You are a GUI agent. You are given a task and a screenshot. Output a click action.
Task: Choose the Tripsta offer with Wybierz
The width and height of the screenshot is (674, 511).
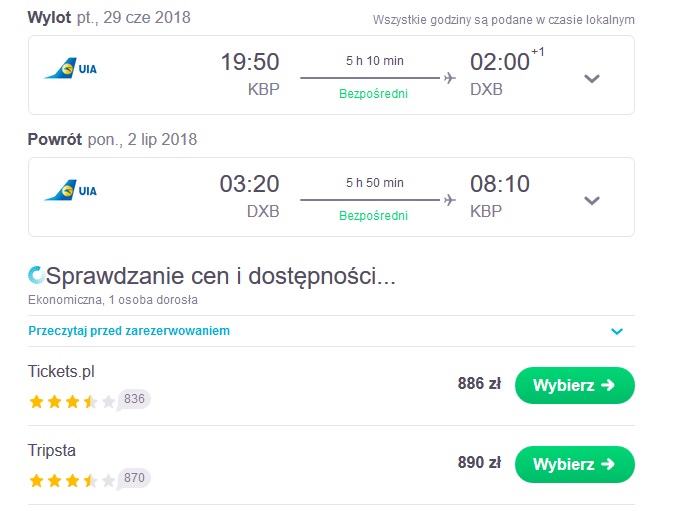575,464
